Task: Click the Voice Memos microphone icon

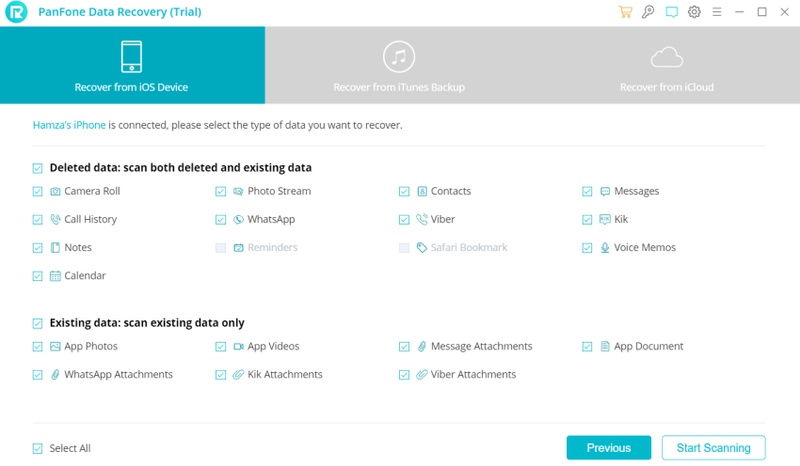Action: [605, 248]
